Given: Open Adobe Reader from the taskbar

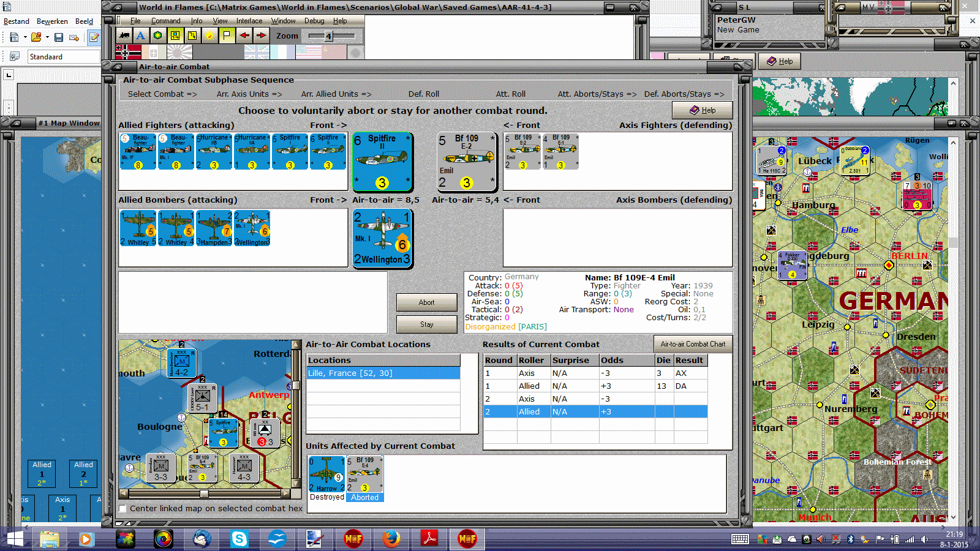Looking at the screenshot, I should tap(429, 539).
